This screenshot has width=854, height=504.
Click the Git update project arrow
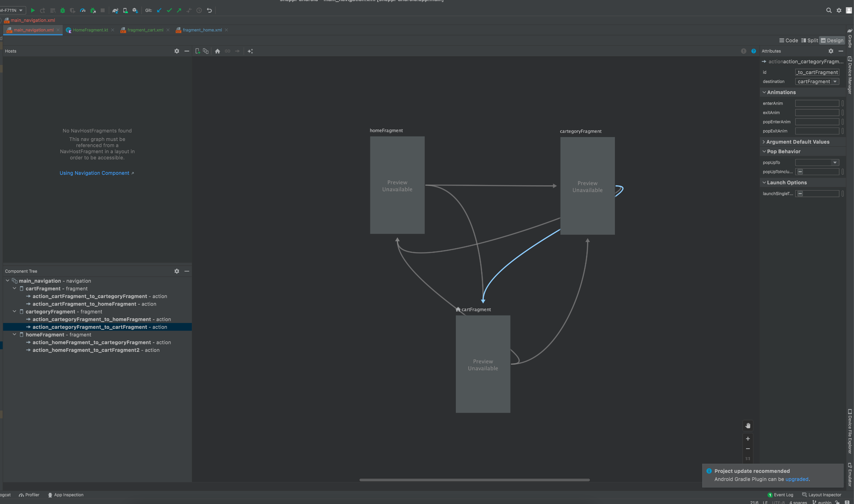tap(159, 10)
